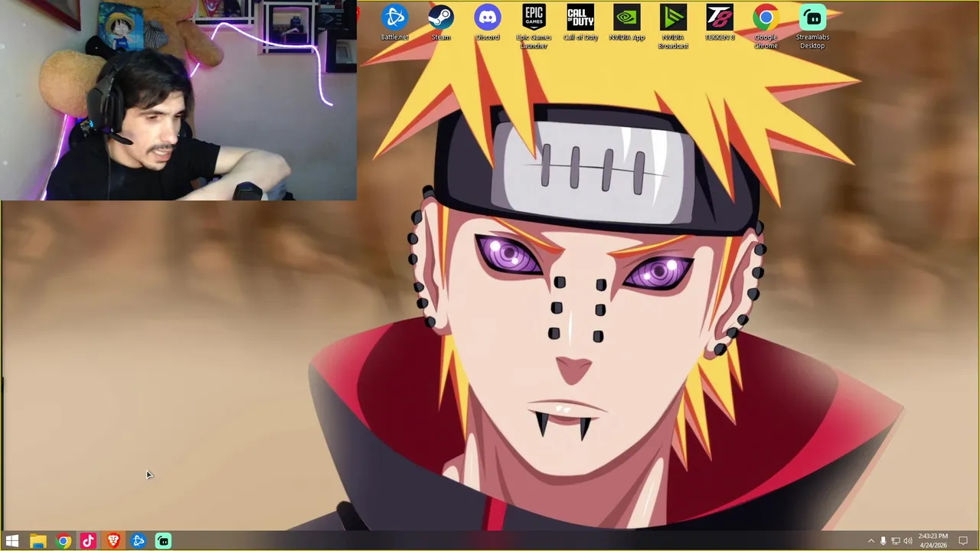Open the network status tray icon

896,541
